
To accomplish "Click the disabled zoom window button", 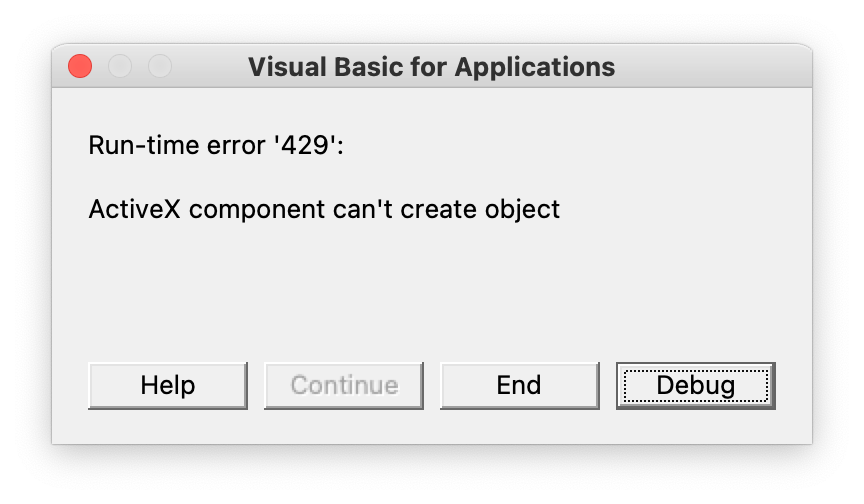I will point(160,67).
